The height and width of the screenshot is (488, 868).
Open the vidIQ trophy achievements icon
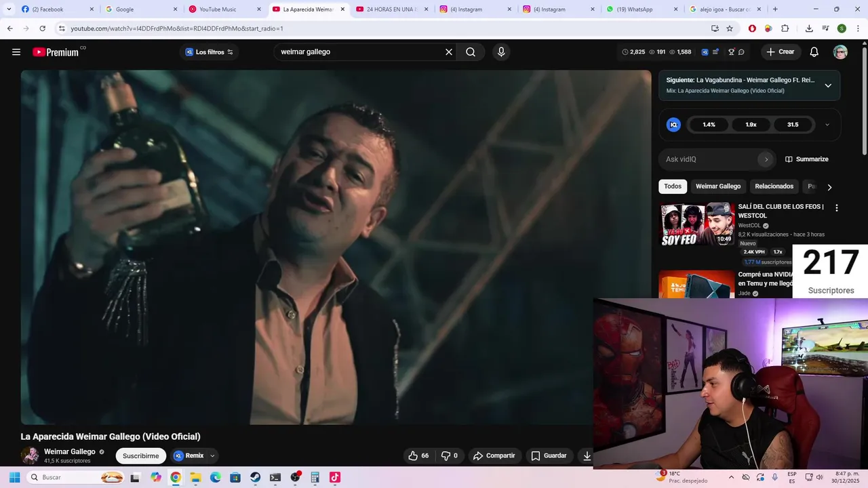731,52
